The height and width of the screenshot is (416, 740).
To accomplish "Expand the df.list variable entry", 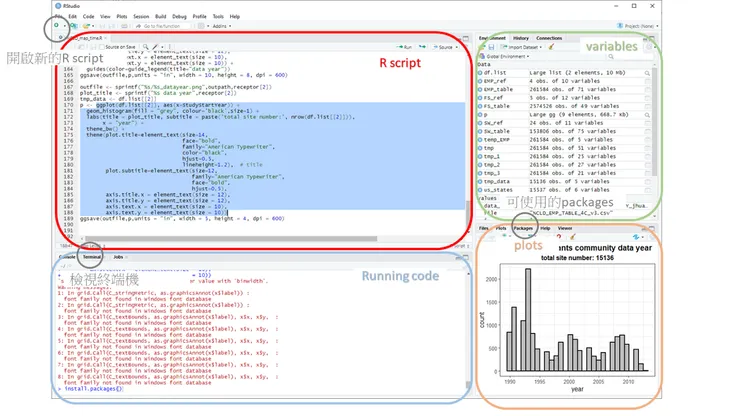I will (480, 73).
